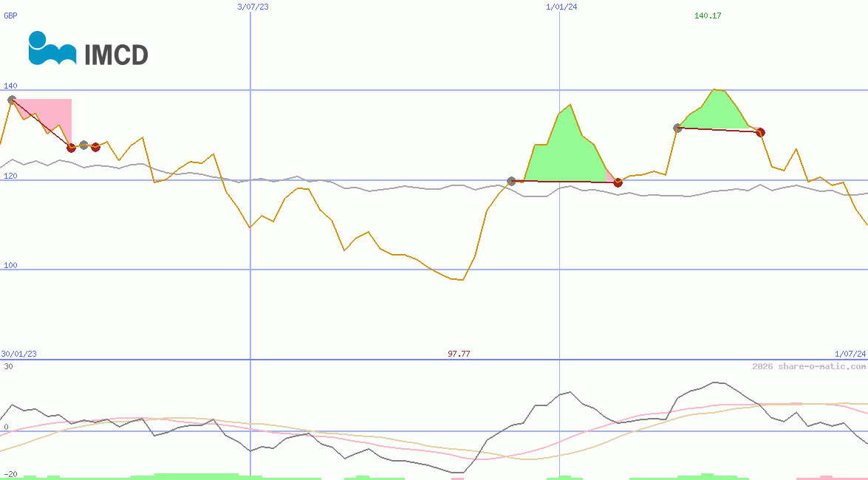Click the GBP currency label
Viewport: 868px width, 480px height.
point(10,16)
